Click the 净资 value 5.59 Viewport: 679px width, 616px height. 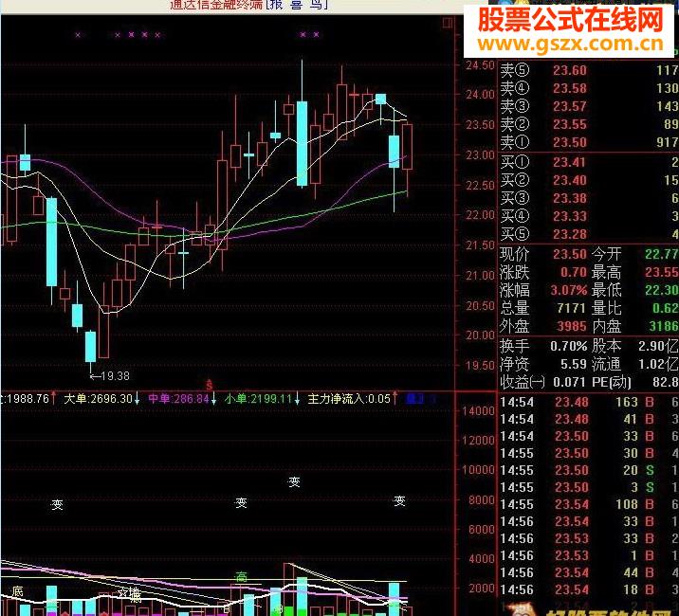click(x=574, y=365)
